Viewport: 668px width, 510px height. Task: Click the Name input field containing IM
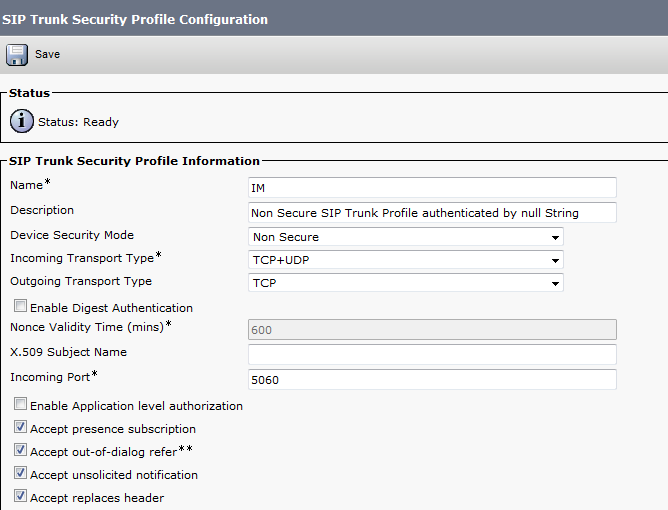point(431,187)
